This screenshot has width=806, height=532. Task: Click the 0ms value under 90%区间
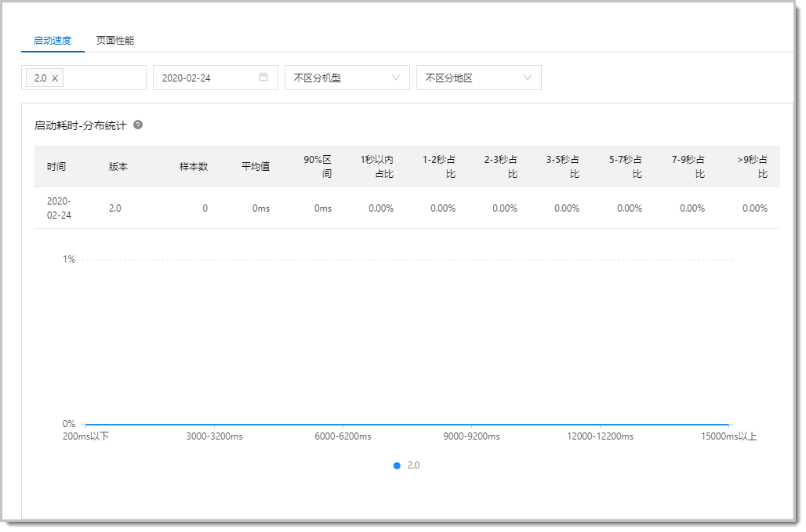tap(323, 208)
